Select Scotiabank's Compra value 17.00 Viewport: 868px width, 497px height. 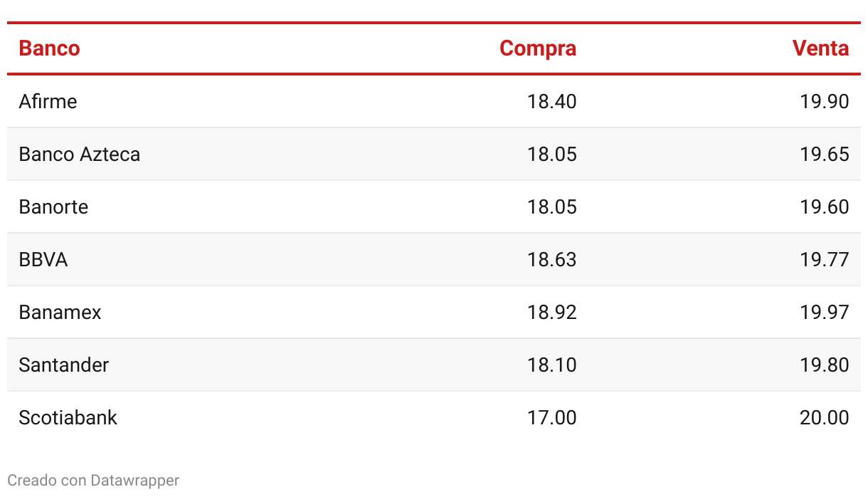coord(552,417)
